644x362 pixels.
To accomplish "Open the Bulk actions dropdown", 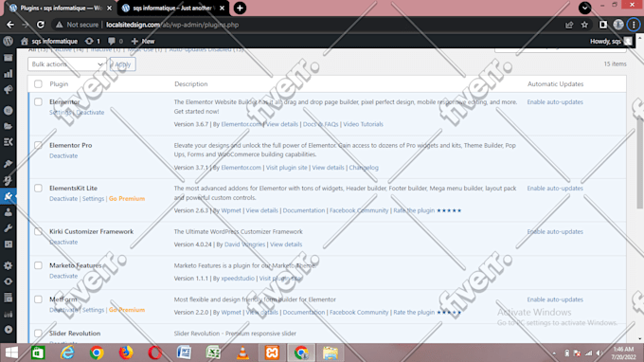I will (x=67, y=64).
